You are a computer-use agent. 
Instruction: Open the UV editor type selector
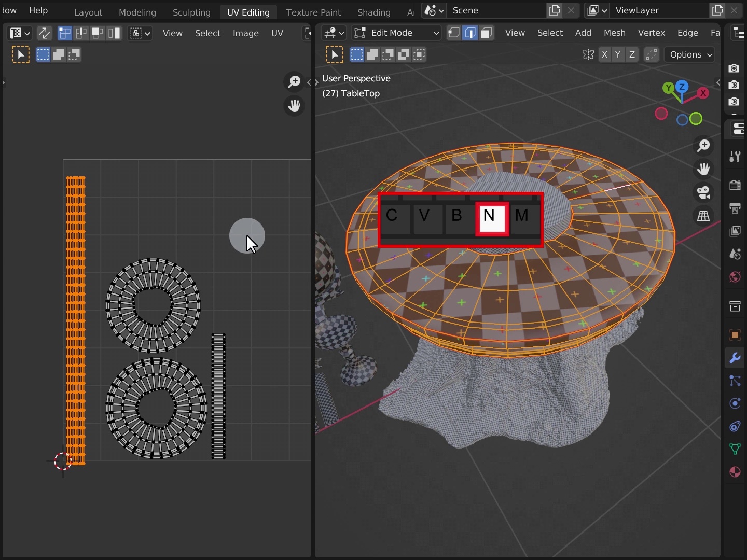20,33
